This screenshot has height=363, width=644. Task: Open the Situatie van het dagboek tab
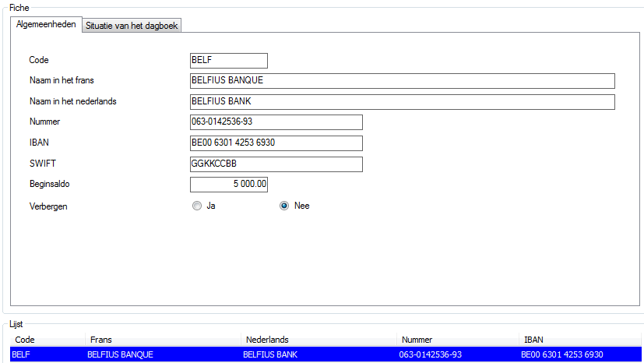pos(132,26)
